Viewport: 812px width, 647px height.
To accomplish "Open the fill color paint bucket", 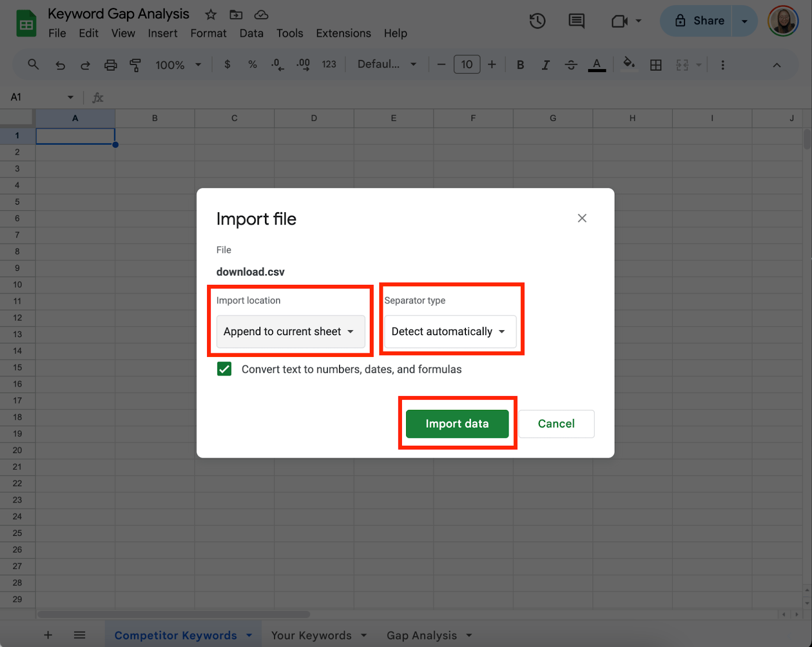I will (629, 64).
